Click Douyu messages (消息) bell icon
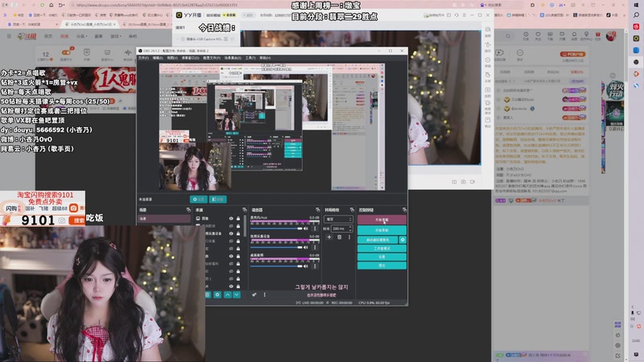This screenshot has width=644, height=362. click(x=574, y=35)
